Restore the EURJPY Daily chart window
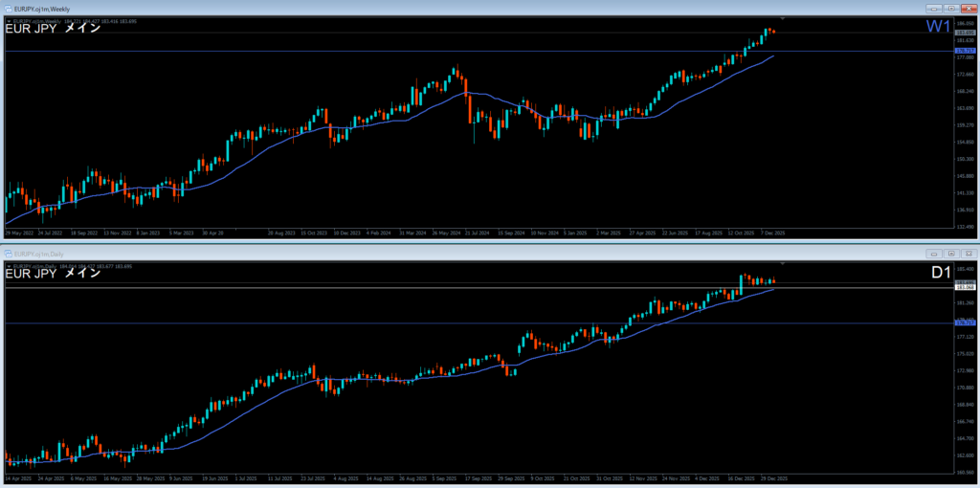The width and height of the screenshot is (980, 488). click(x=951, y=254)
